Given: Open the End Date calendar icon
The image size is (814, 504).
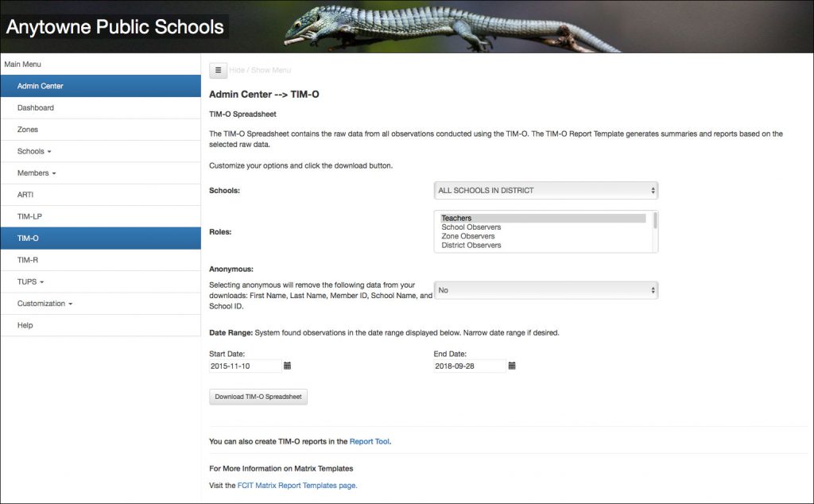Looking at the screenshot, I should click(x=512, y=366).
